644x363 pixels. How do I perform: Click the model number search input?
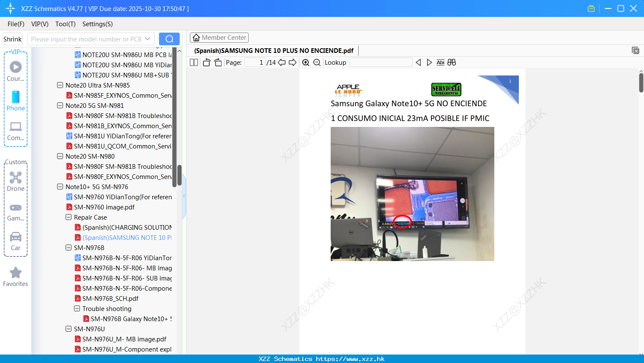tap(86, 39)
